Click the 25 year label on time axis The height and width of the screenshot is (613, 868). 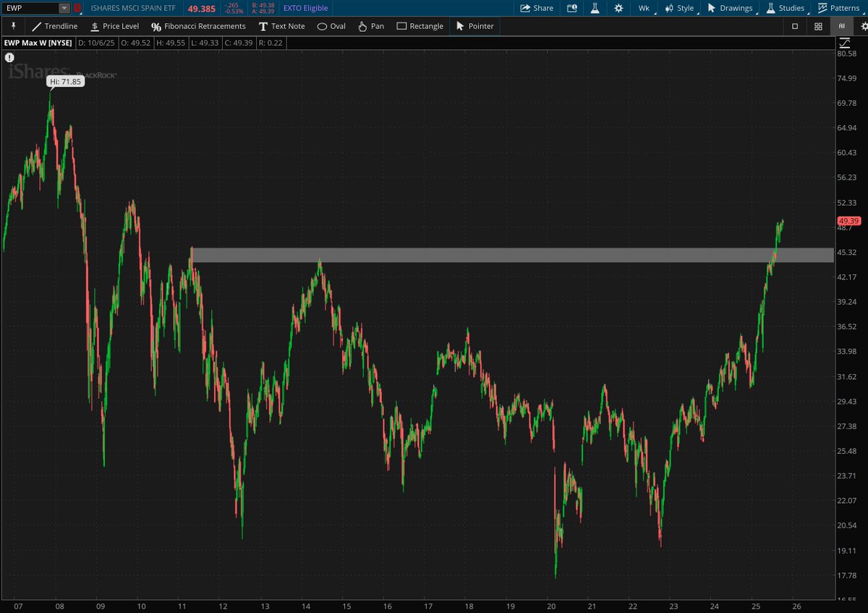tap(756, 606)
